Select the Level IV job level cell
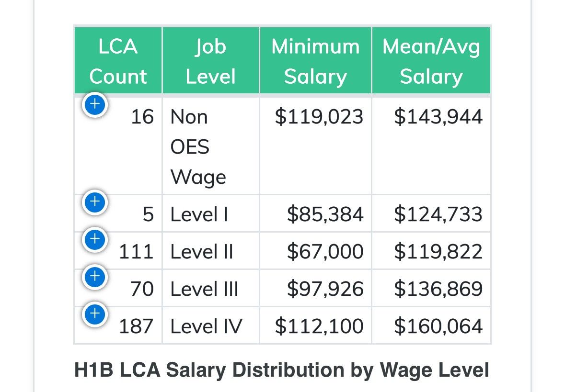 (x=211, y=326)
